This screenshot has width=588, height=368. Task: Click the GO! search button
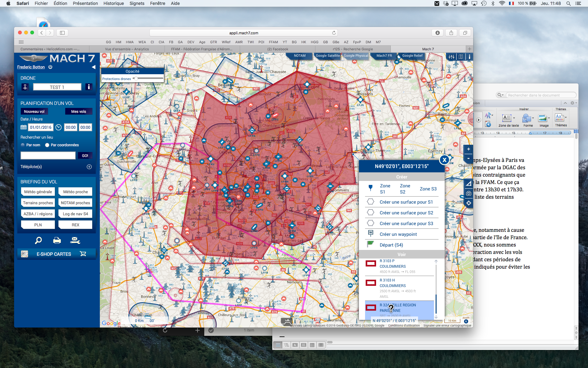click(85, 156)
